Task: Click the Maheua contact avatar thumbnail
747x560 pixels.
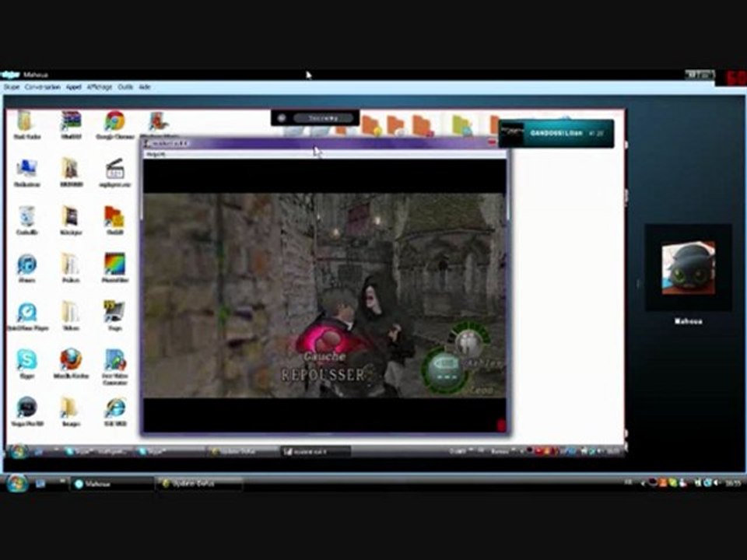Action: click(689, 268)
